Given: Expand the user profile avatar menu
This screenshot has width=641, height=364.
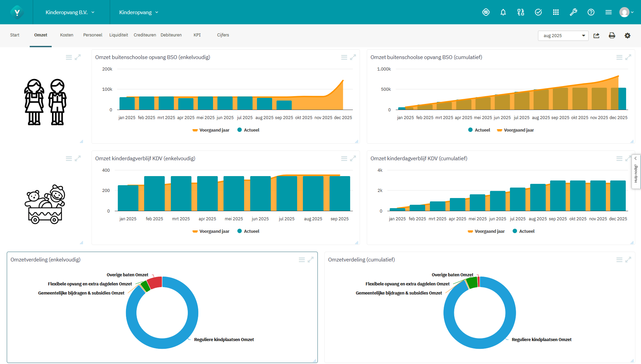Looking at the screenshot, I should (x=626, y=12).
